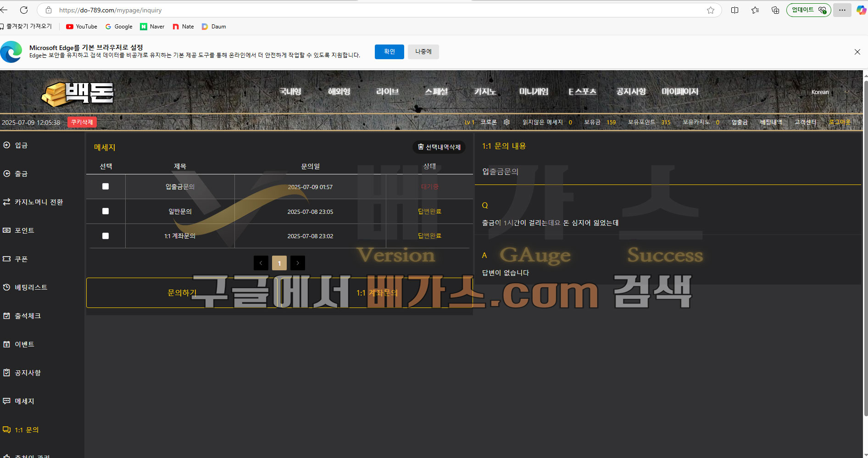Image resolution: width=868 pixels, height=458 pixels.
Task: Open the Korean language dropdown
Action: coord(829,92)
